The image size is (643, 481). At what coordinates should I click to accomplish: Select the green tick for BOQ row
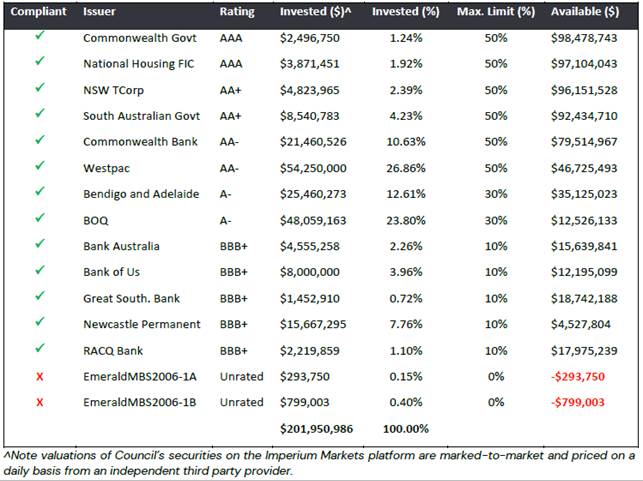tap(39, 218)
